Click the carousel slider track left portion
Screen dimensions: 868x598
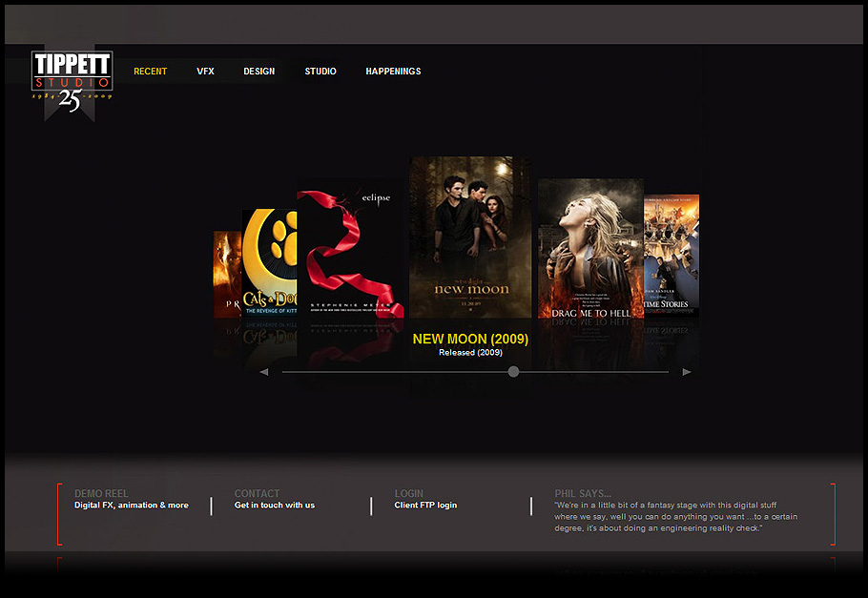[x=394, y=372]
